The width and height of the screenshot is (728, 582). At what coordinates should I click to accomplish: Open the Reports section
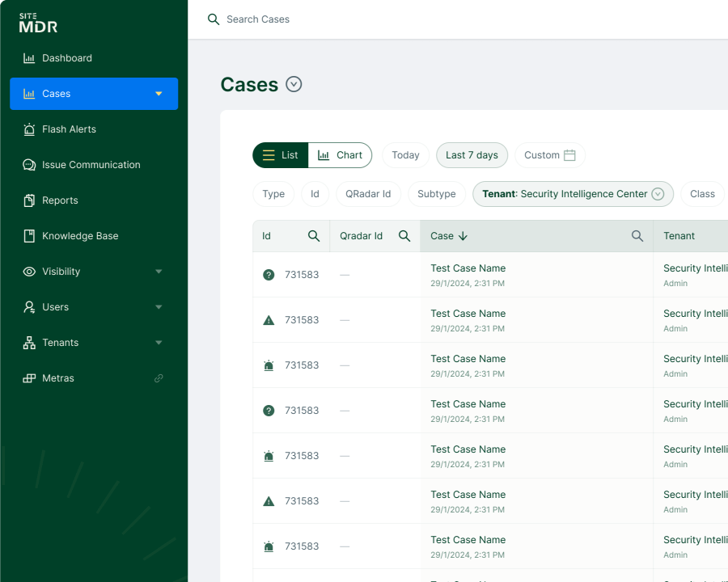coord(60,200)
